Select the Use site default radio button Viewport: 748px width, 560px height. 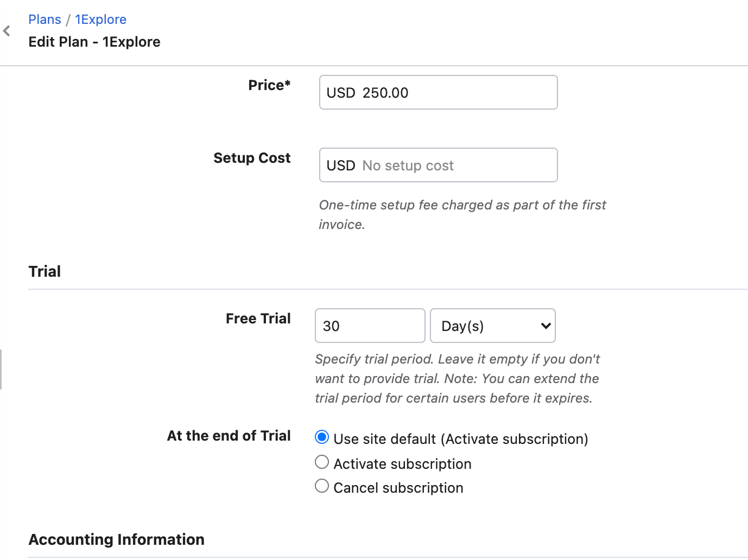click(322, 437)
